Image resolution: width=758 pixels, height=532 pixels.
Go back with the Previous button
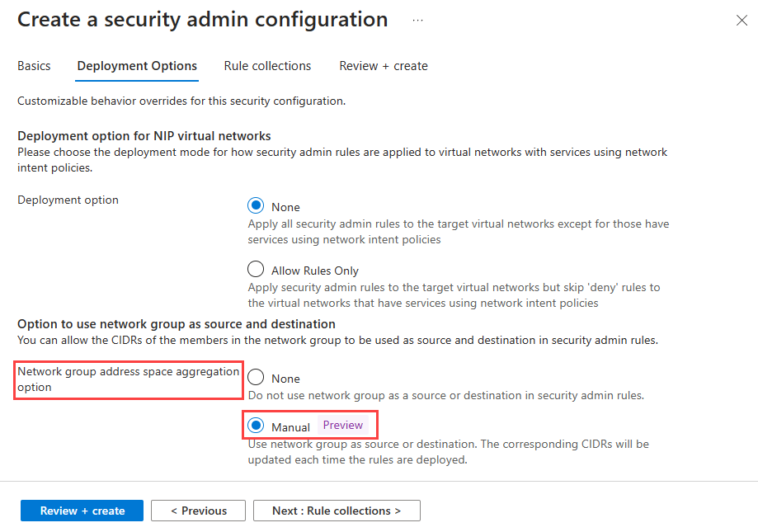[199, 511]
